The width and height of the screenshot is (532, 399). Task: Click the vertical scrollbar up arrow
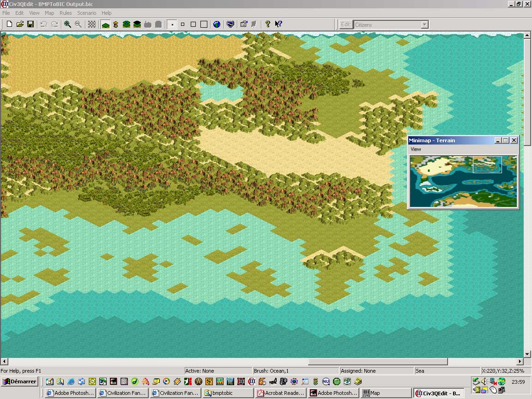(x=527, y=35)
